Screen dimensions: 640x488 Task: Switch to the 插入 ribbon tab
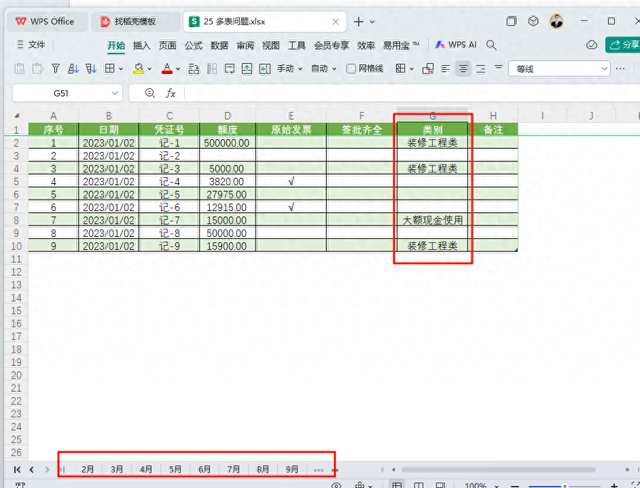(x=142, y=45)
